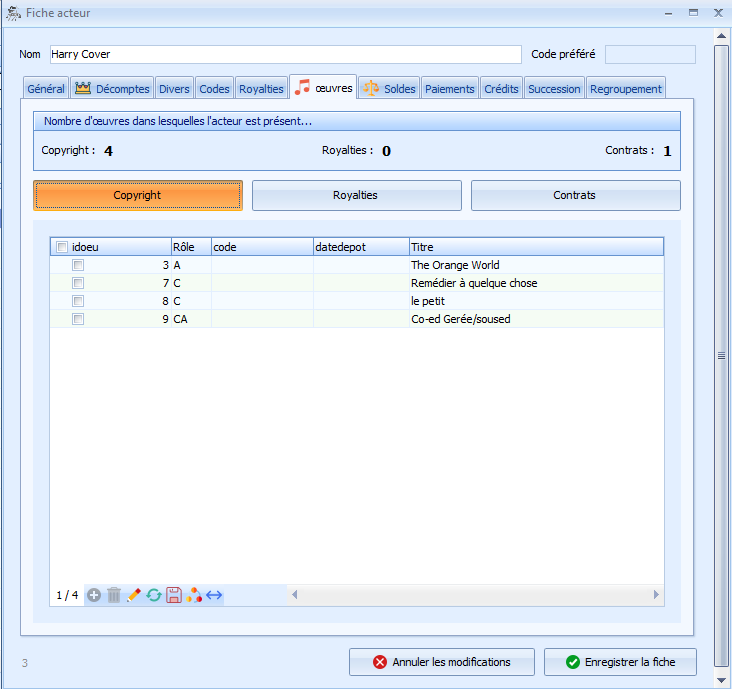Select the checkbox for Co-ed Gerée/soused
The image size is (732, 689).
pyautogui.click(x=78, y=320)
